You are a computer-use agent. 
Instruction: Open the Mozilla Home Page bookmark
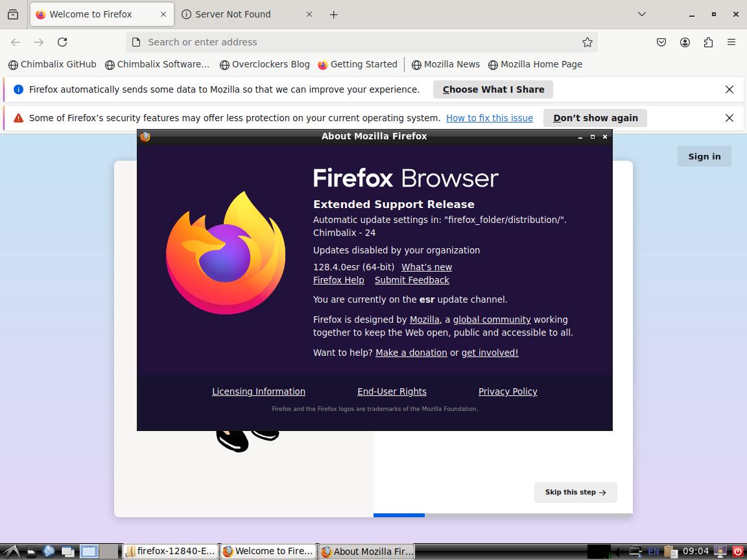click(536, 64)
